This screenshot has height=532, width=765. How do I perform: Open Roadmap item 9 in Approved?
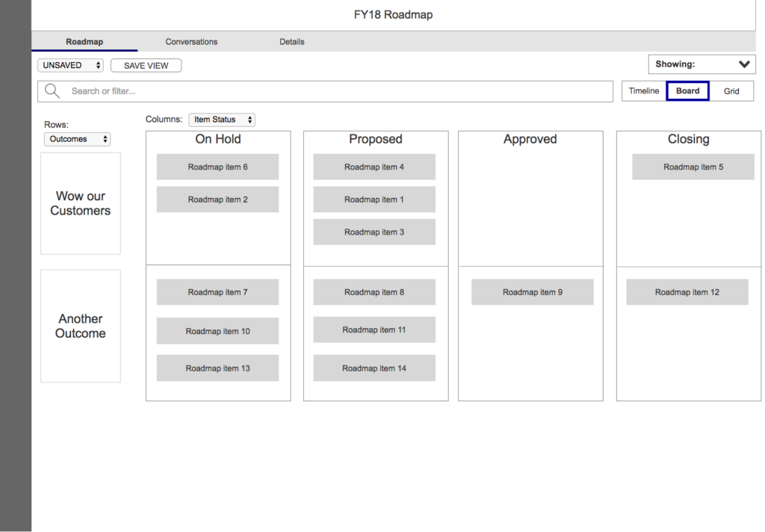[x=532, y=292]
